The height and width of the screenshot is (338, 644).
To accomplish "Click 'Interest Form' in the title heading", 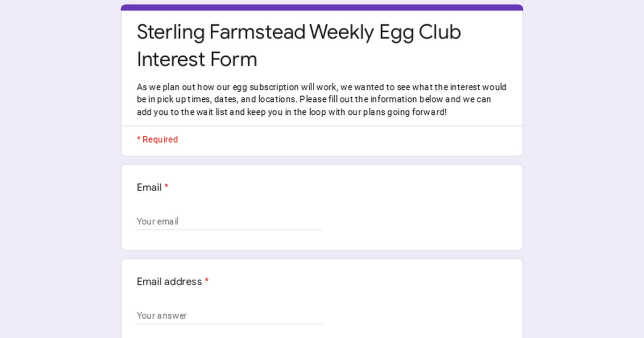I will (197, 59).
